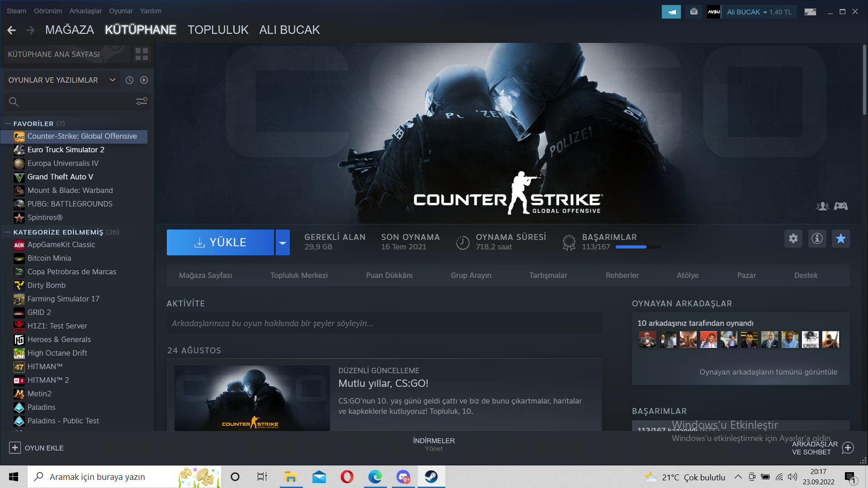This screenshot has width=868, height=488.
Task: Open Topluluk Merkezi link
Action: [x=299, y=275]
